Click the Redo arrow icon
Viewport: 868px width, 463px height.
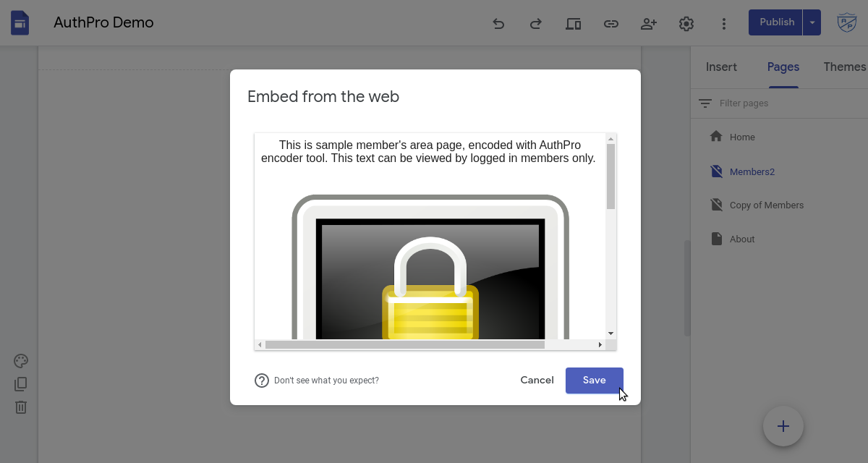click(x=536, y=23)
